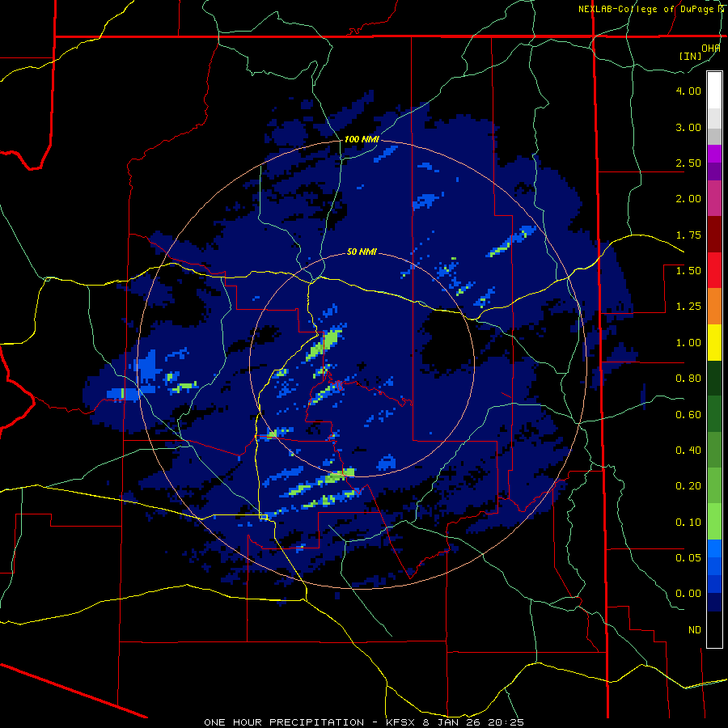Click the [IN] units label
The image size is (728, 728).
690,56
